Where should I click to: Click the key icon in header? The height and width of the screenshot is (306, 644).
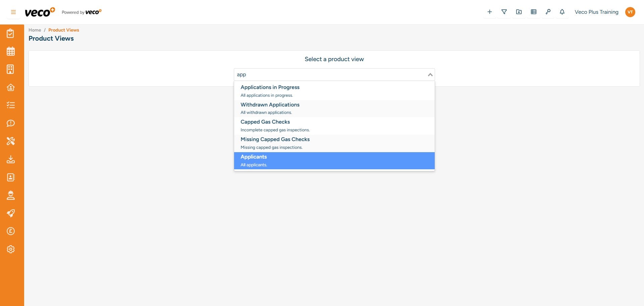[x=548, y=12]
